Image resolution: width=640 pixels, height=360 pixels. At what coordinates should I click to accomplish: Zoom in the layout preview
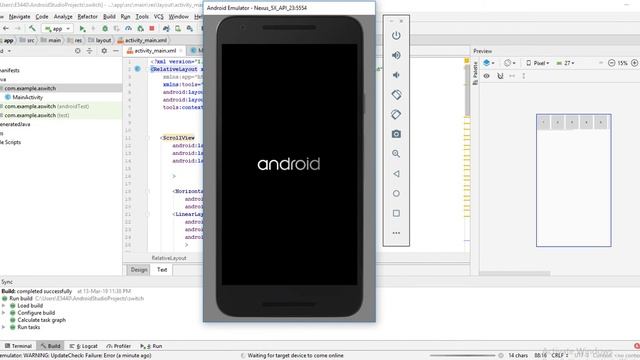[x=634, y=63]
